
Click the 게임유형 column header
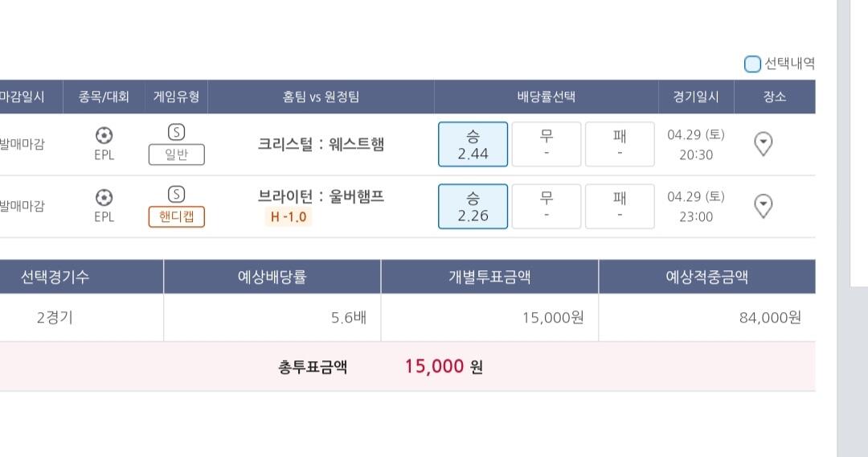(176, 97)
